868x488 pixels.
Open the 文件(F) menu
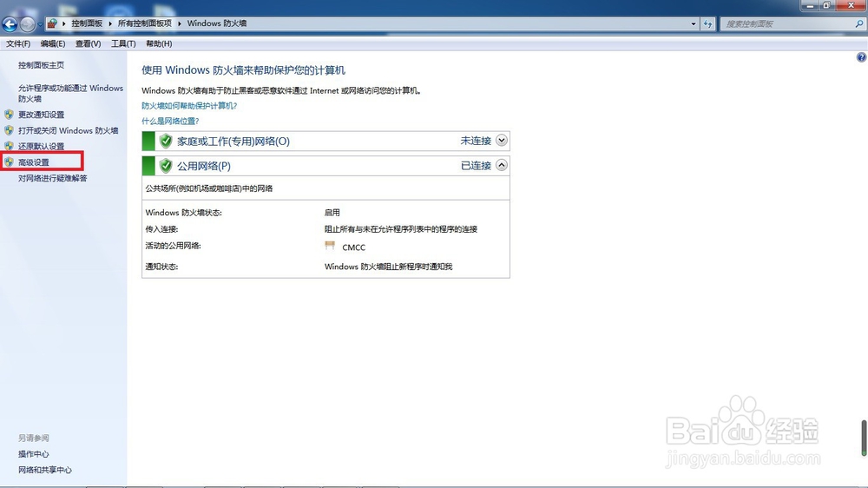(18, 43)
